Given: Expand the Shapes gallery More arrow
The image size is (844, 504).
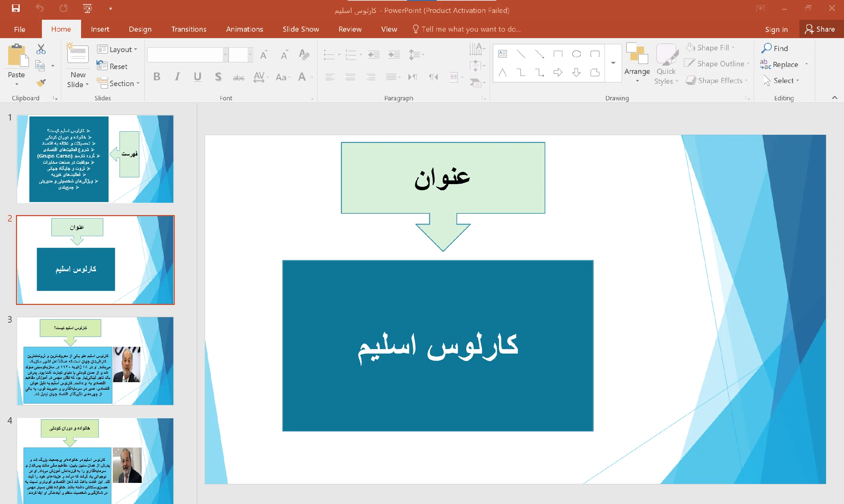Looking at the screenshot, I should coord(613,63).
